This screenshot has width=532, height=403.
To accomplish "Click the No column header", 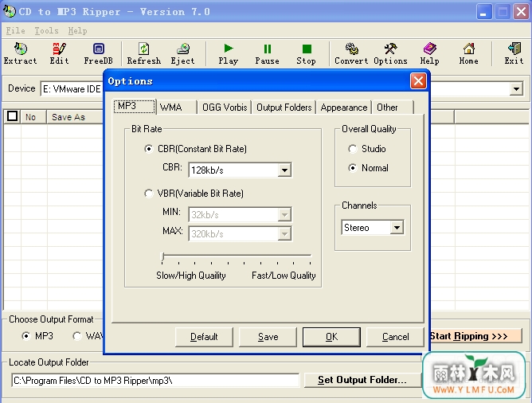I will tap(33, 117).
